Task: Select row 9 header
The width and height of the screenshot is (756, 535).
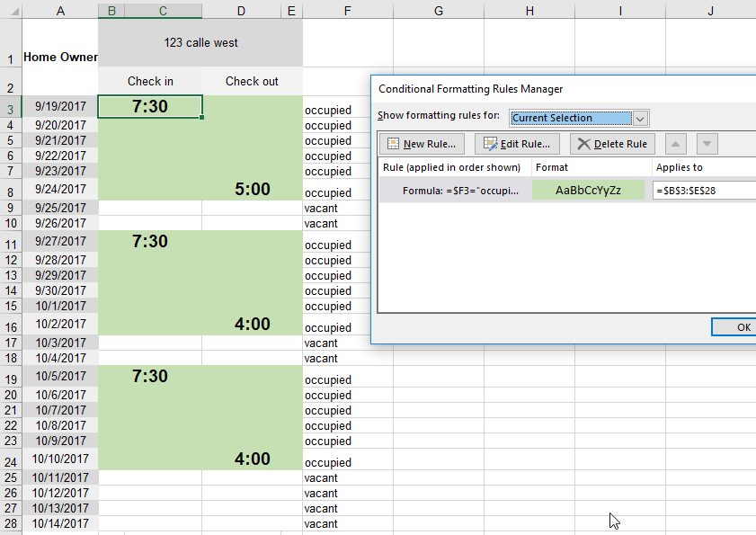Action: tap(11, 208)
